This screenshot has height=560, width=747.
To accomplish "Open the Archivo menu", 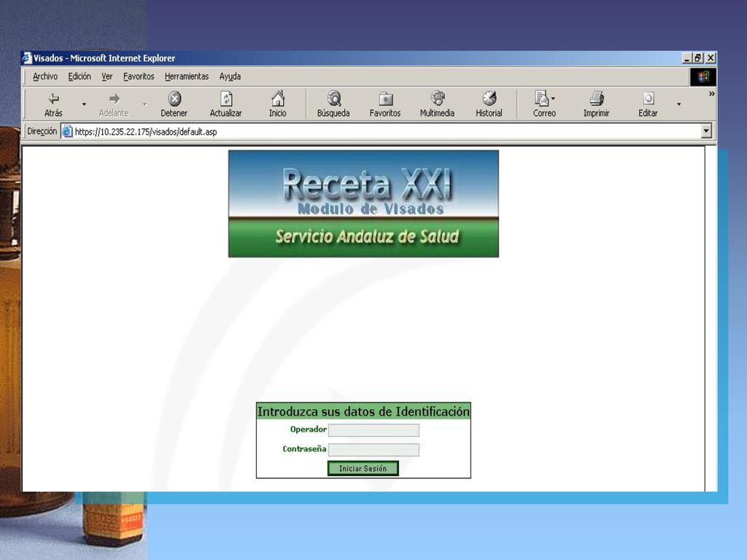I will click(x=45, y=76).
